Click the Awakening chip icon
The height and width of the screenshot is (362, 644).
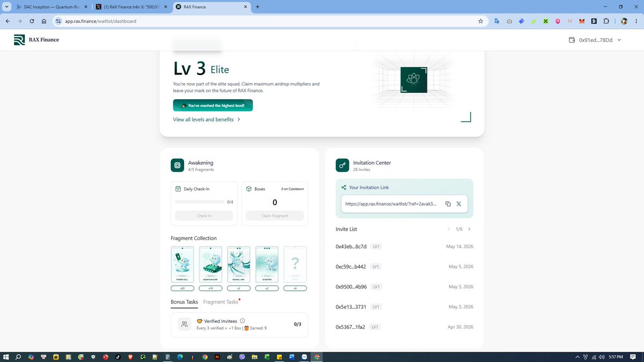[x=178, y=165]
